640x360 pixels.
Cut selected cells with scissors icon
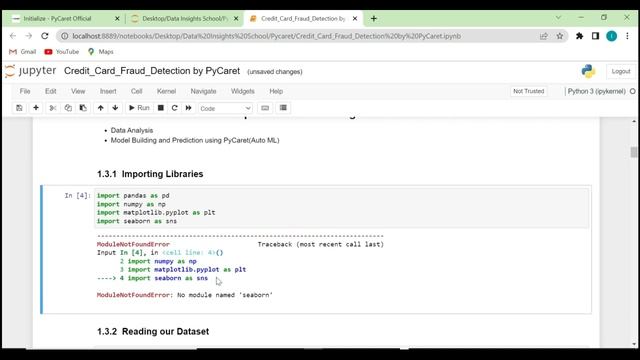point(53,108)
